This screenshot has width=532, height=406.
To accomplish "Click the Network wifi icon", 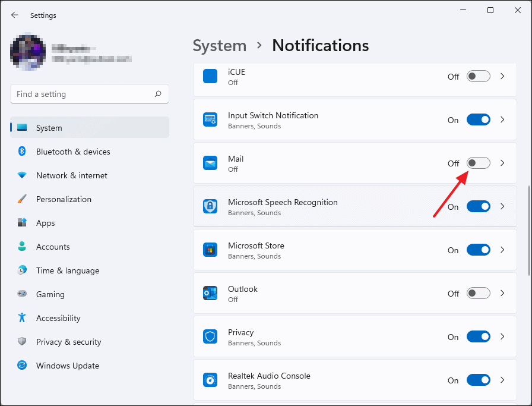I will [x=22, y=175].
